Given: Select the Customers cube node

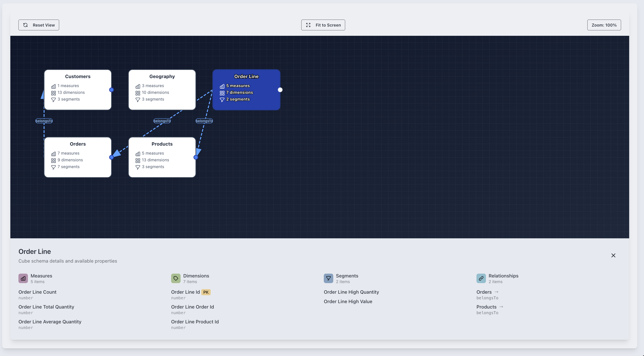Looking at the screenshot, I should (x=78, y=90).
